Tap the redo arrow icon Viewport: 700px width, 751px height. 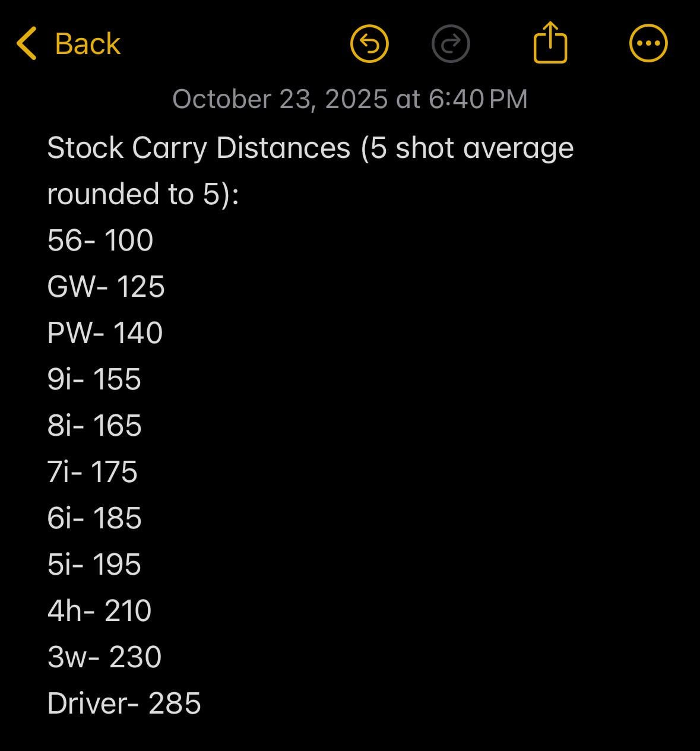coord(451,43)
